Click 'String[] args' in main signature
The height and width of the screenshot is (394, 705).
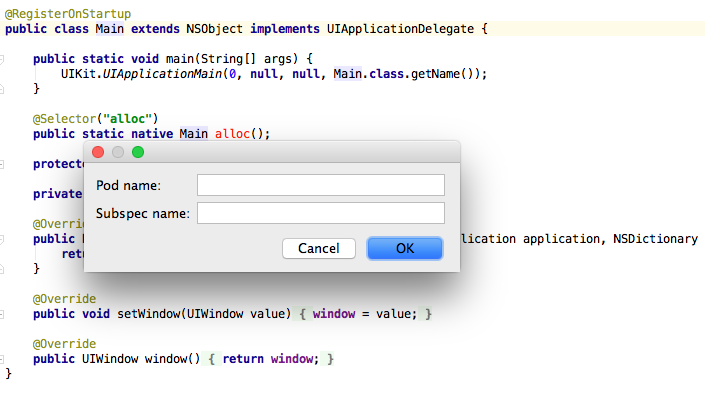pyautogui.click(x=246, y=59)
